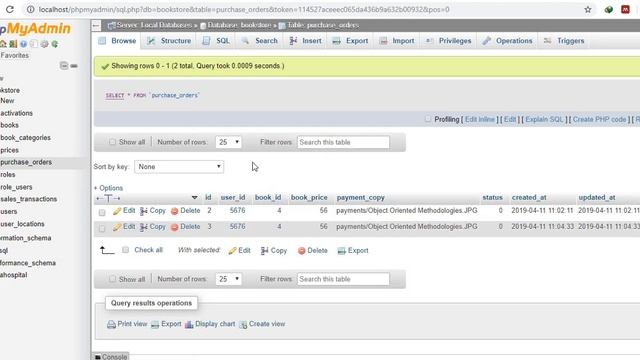
Task: Click the green browser extension icon
Action: [609, 9]
